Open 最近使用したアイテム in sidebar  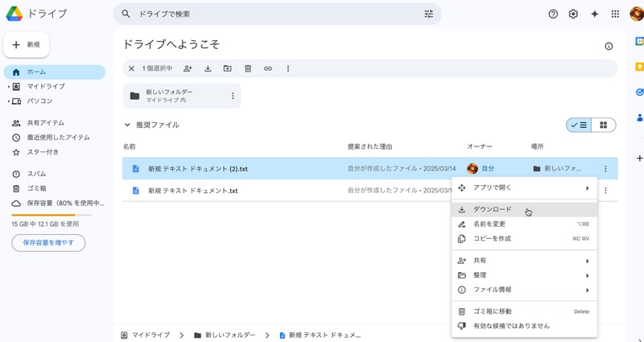(55, 138)
